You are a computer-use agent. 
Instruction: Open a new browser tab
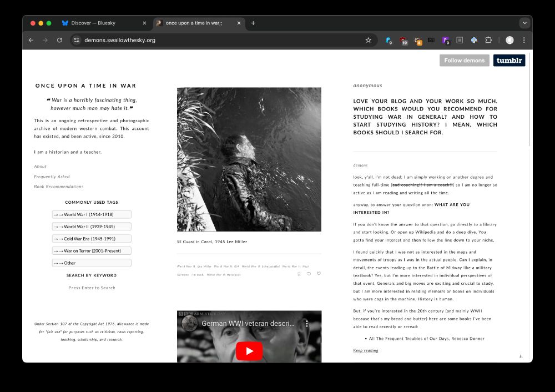253,23
